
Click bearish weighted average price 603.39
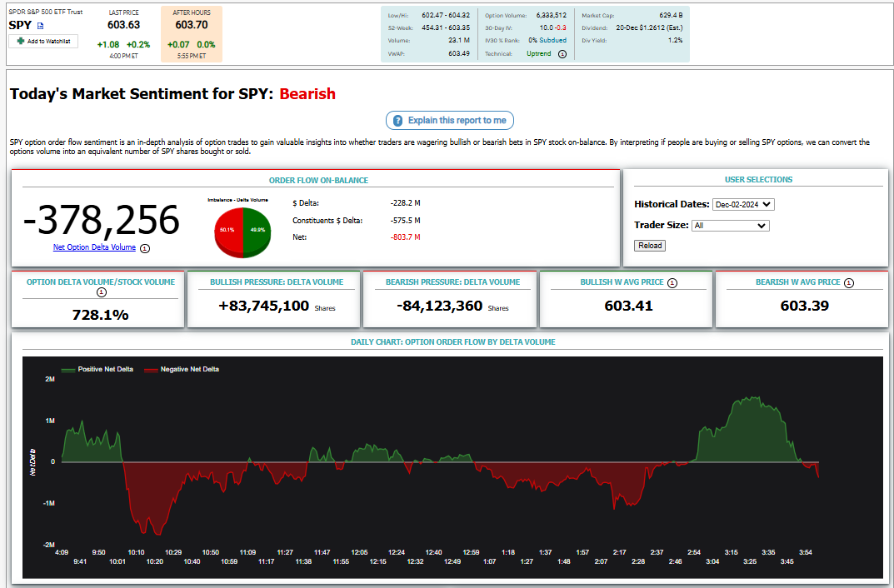[805, 306]
